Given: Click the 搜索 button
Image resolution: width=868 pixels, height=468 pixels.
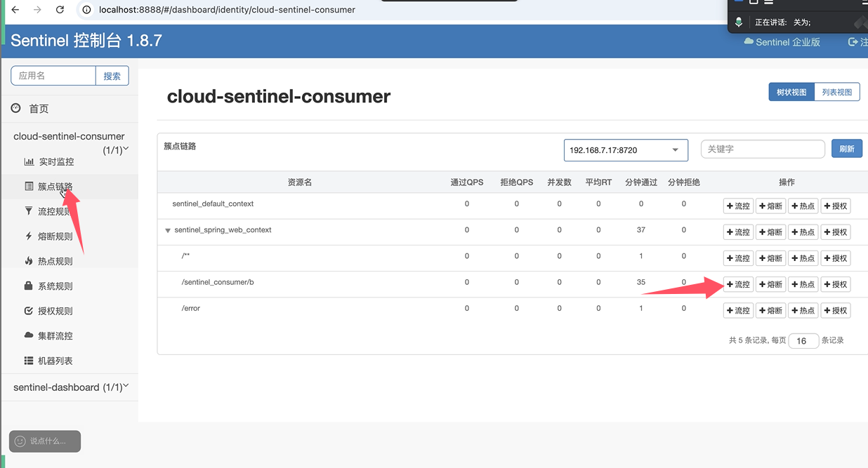Looking at the screenshot, I should point(112,76).
